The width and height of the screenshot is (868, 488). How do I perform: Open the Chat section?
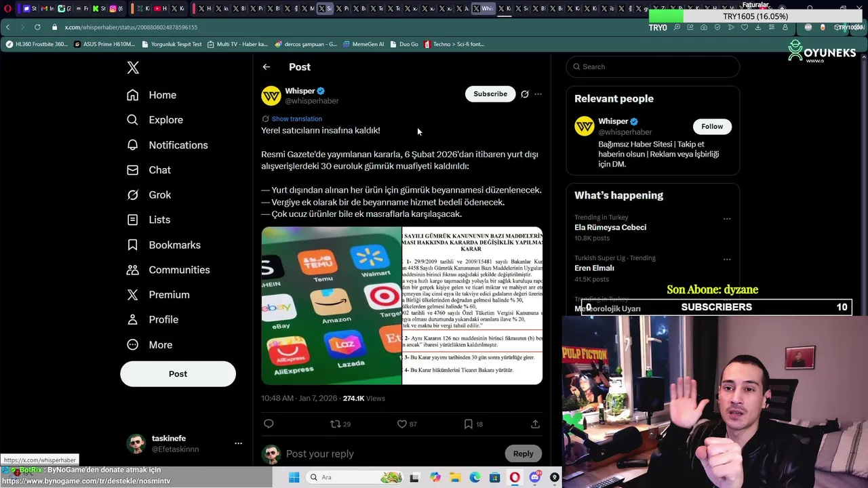pyautogui.click(x=149, y=170)
